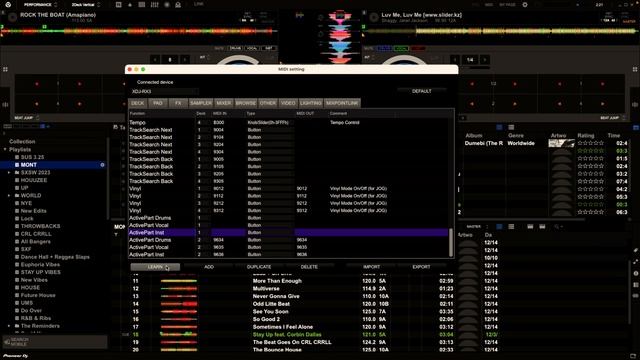Open the 2Deck Vertical layout dropdown
The image size is (640, 360).
tap(85, 5)
